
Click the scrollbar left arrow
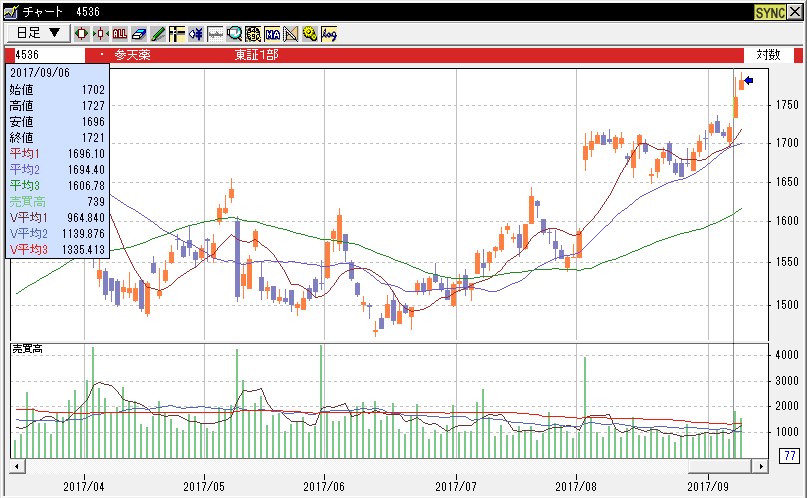pyautogui.click(x=17, y=466)
